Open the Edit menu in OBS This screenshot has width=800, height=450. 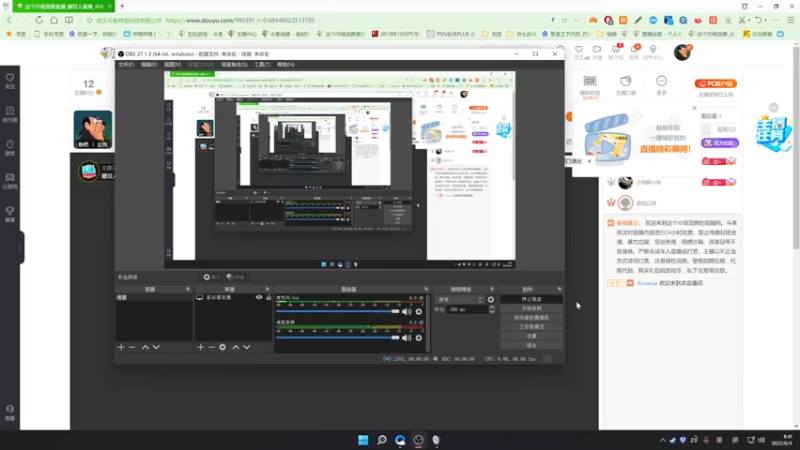[x=149, y=65]
